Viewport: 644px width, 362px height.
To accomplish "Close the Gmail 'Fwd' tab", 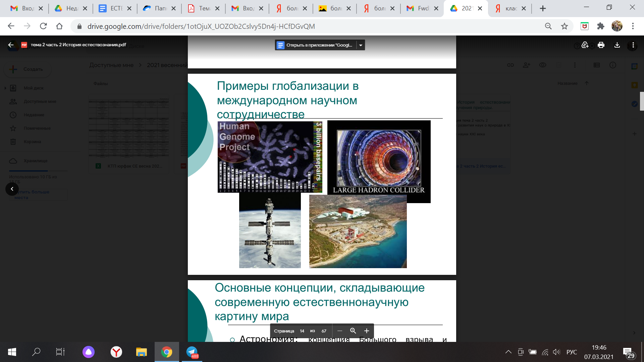I will pyautogui.click(x=436, y=8).
